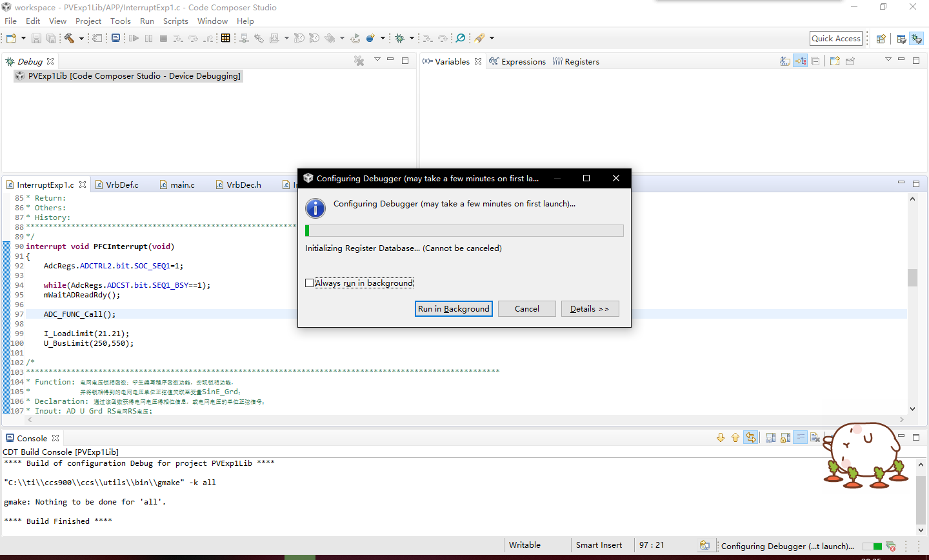Image resolution: width=929 pixels, height=560 pixels.
Task: Click the New Variables View icon
Action: click(835, 61)
